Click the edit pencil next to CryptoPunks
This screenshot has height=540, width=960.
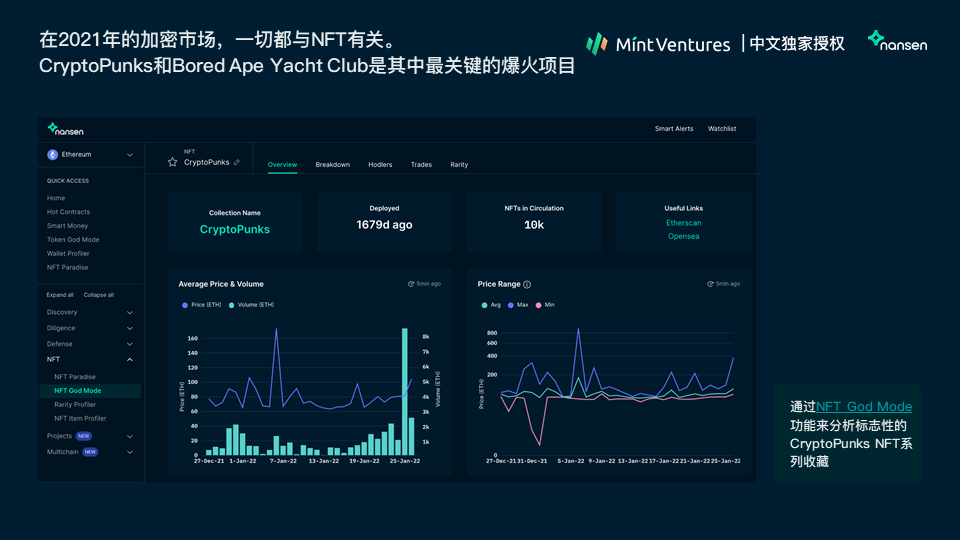coord(237,162)
